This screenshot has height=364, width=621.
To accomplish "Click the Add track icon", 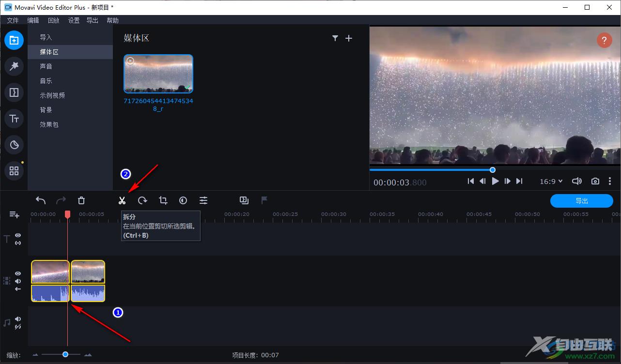I will click(x=14, y=214).
